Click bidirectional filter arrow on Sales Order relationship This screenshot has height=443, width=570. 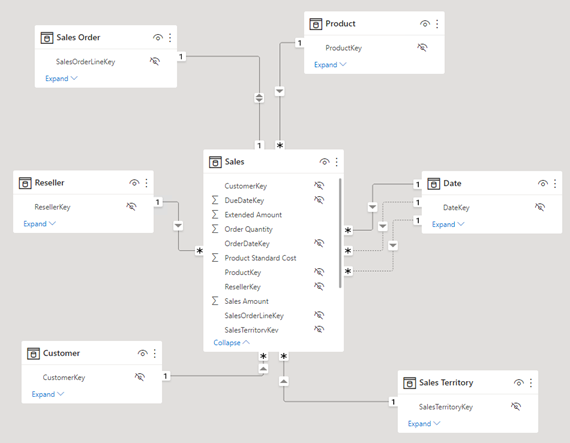coord(259,98)
